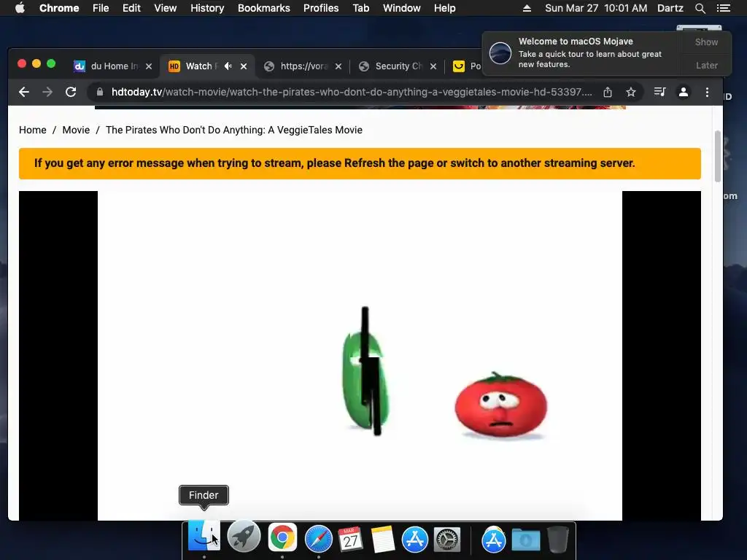Open the Tab menu
This screenshot has width=747, height=560.
click(x=360, y=8)
